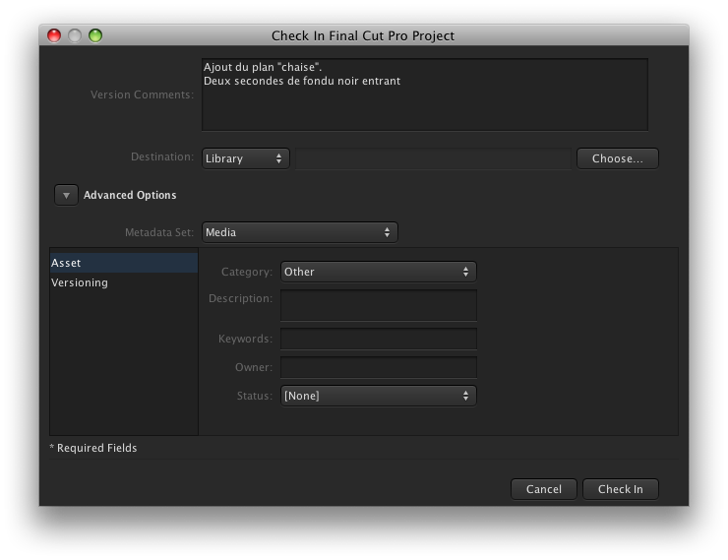Open the Status [None] dropdown
Image resolution: width=728 pixels, height=560 pixels.
(x=379, y=396)
